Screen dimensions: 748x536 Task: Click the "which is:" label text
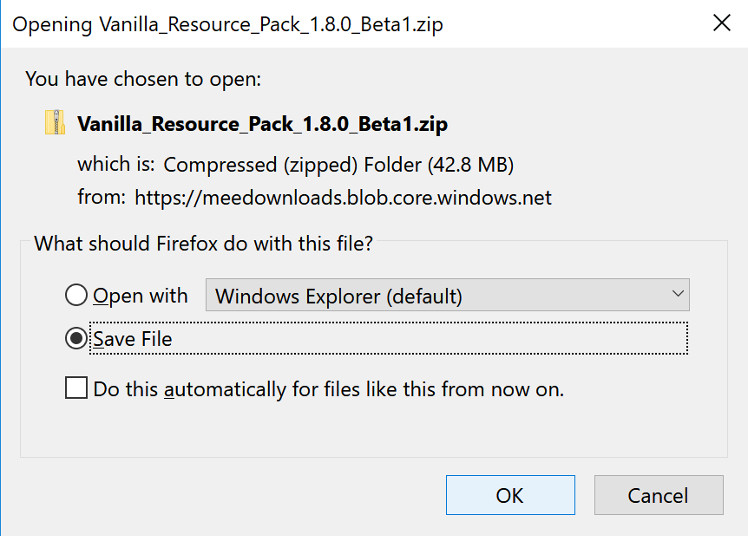click(116, 164)
